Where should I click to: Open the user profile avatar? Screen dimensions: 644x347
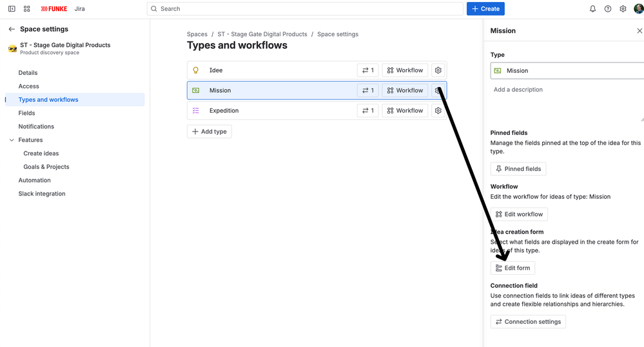click(639, 8)
